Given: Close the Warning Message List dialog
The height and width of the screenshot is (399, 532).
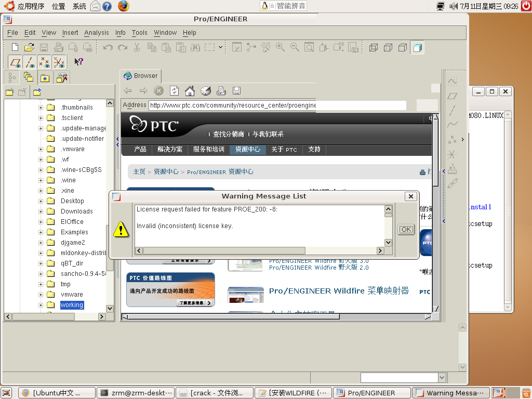Looking at the screenshot, I should pos(411,196).
